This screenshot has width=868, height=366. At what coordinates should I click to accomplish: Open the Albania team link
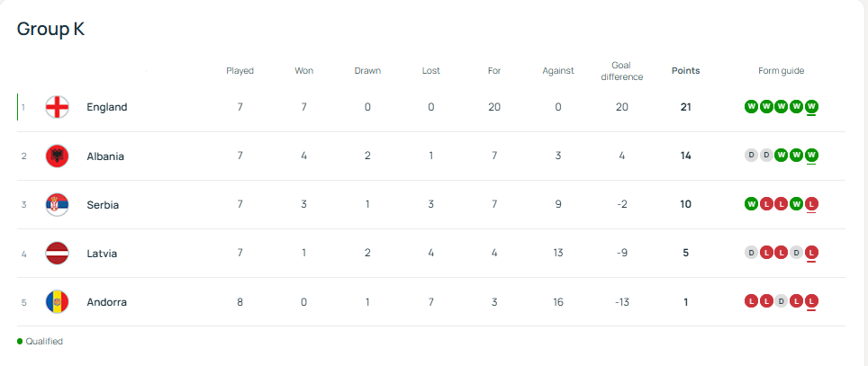pos(105,156)
